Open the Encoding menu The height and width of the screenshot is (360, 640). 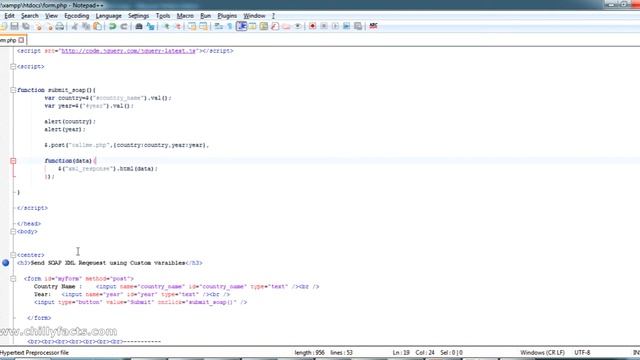click(x=76, y=16)
